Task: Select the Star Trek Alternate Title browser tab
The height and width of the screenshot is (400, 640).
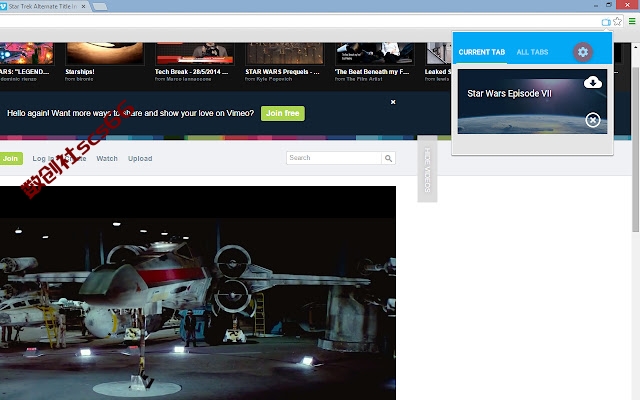Action: coord(43,7)
